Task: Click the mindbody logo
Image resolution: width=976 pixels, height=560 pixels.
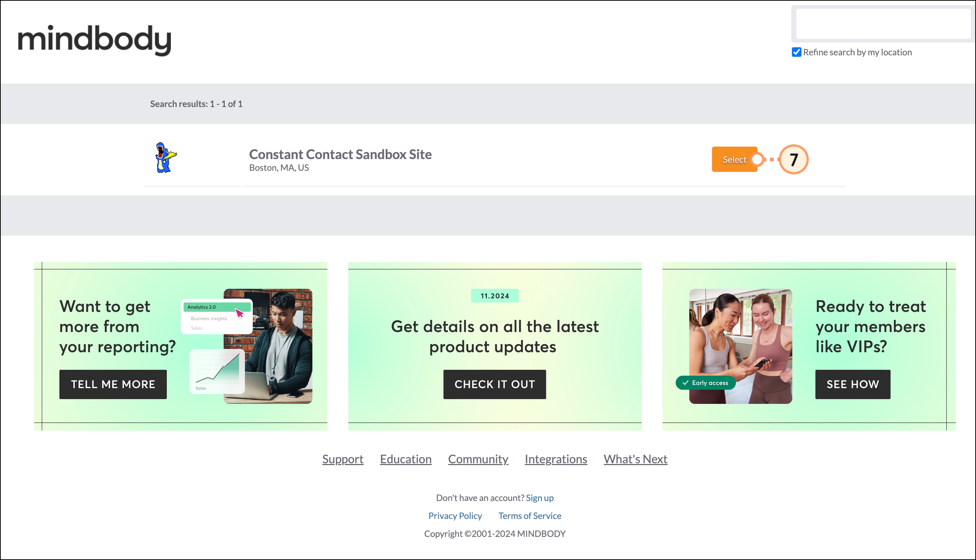Action: click(x=94, y=40)
